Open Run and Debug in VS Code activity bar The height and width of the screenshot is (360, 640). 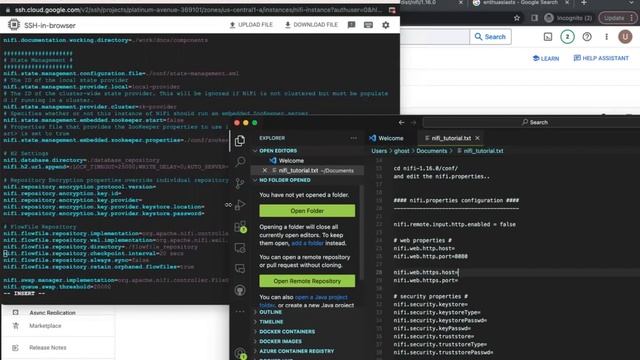coord(240,204)
